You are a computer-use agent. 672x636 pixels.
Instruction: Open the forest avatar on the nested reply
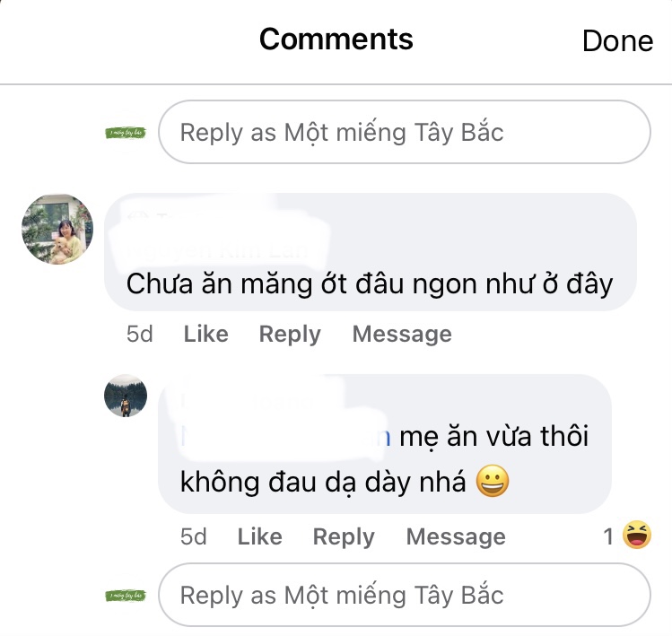coord(126,396)
